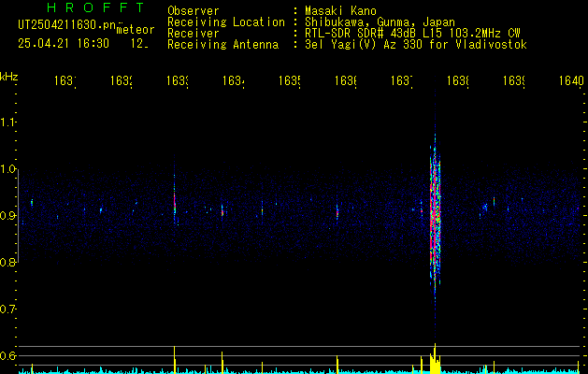Click the 'Receiver' label

194,34
